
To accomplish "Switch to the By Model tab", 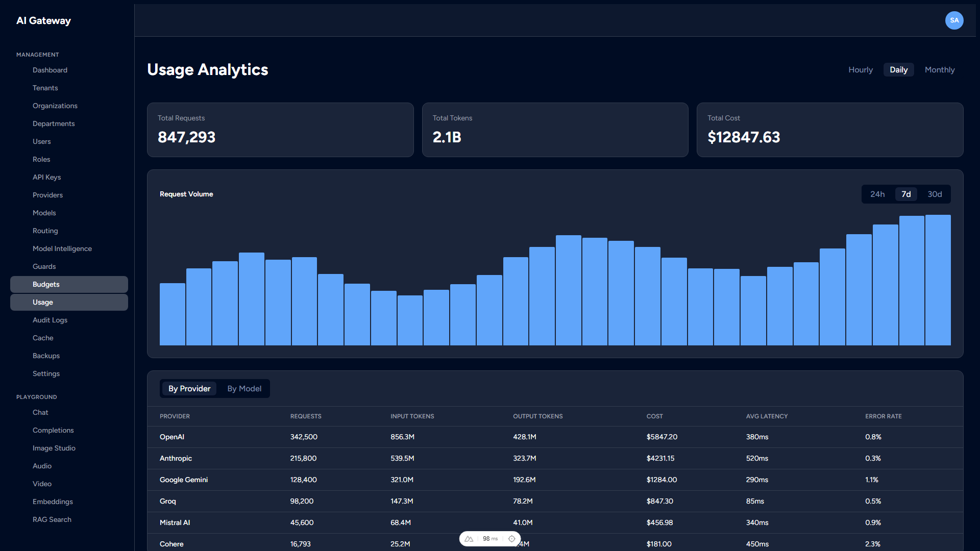I will 244,388.
